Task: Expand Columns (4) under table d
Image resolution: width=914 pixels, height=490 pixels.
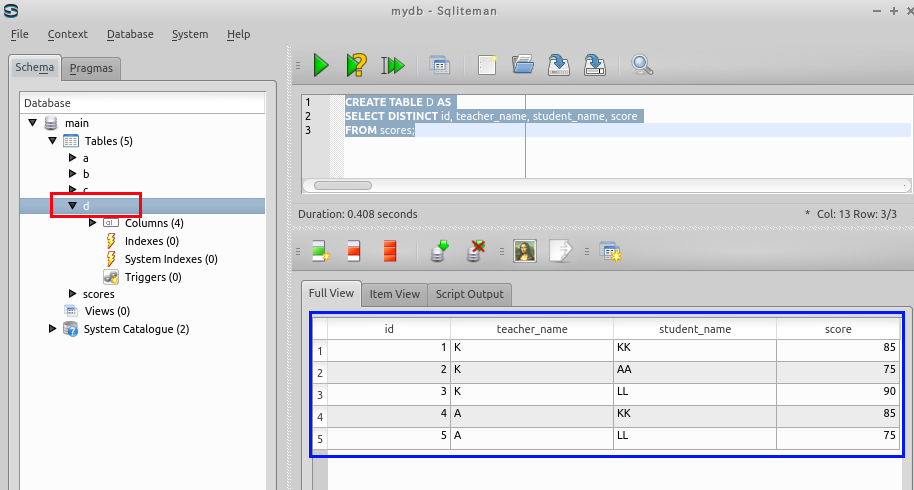Action: (x=92, y=223)
